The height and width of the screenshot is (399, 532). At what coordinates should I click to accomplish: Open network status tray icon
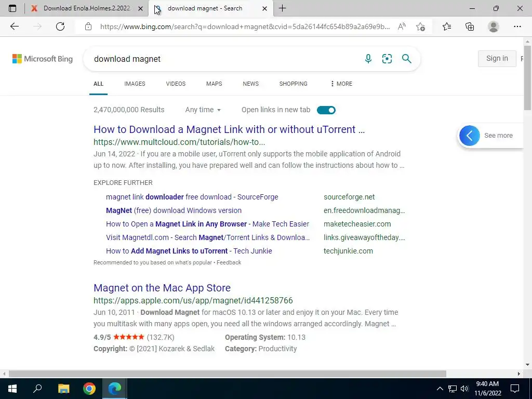coord(453,389)
